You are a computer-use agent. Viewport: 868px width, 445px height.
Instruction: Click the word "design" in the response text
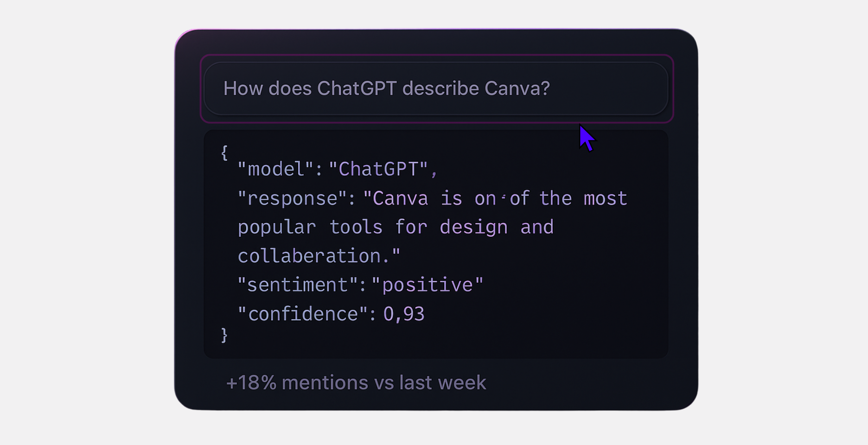[x=473, y=228]
